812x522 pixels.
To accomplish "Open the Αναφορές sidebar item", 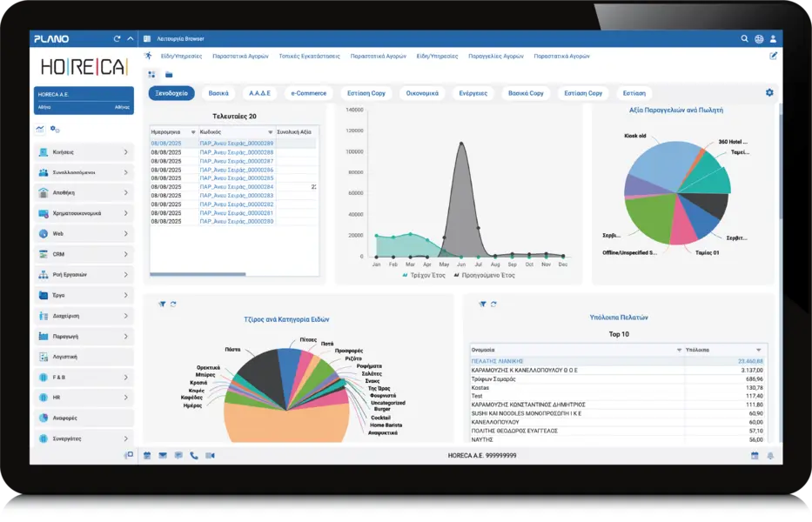I will [x=84, y=418].
